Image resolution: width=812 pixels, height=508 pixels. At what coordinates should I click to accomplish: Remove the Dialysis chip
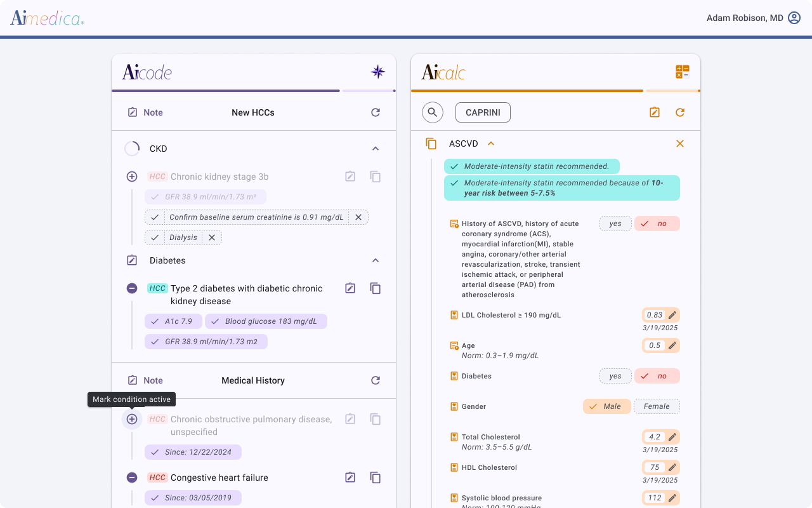pos(212,237)
